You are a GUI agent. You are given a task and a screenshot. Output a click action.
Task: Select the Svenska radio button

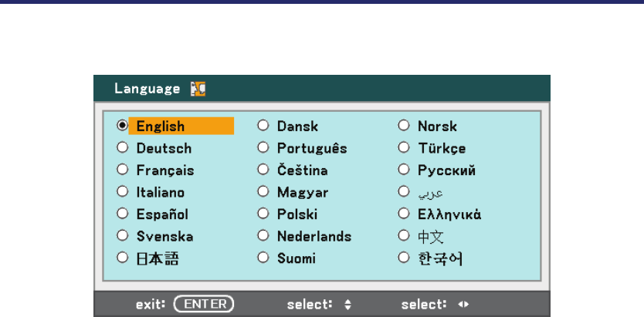click(122, 236)
